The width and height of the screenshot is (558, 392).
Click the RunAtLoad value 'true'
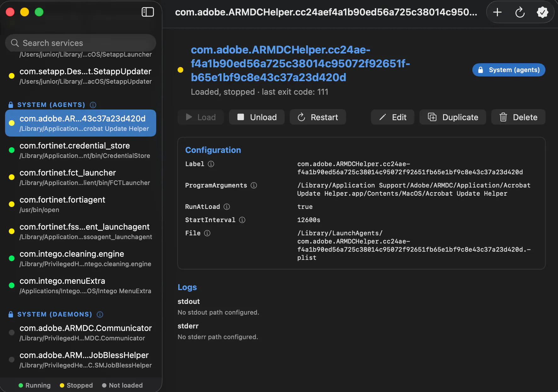[305, 207]
